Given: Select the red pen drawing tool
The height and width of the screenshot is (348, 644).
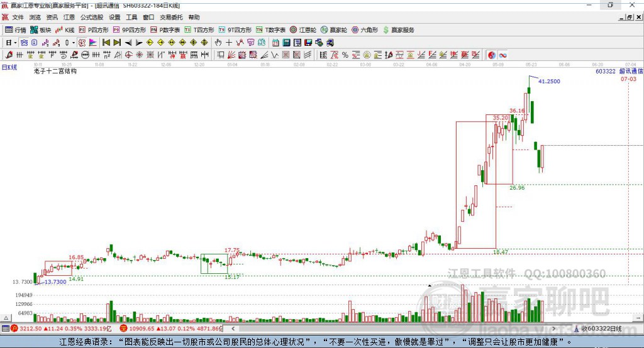Looking at the screenshot, I should (x=9, y=55).
